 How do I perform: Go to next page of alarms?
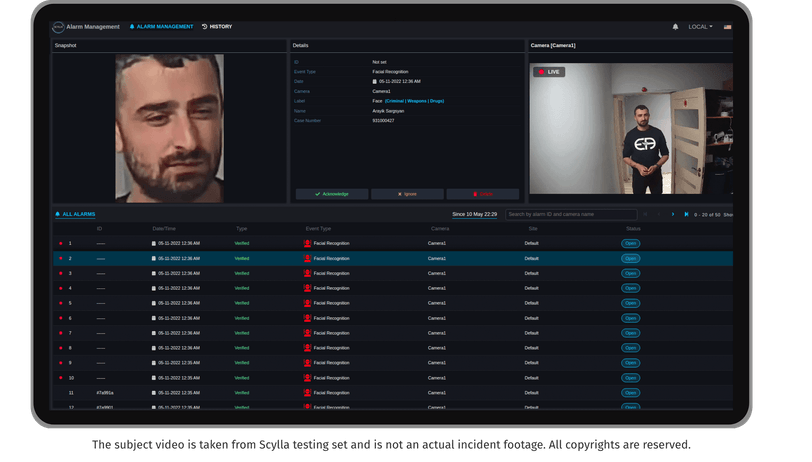click(x=673, y=214)
